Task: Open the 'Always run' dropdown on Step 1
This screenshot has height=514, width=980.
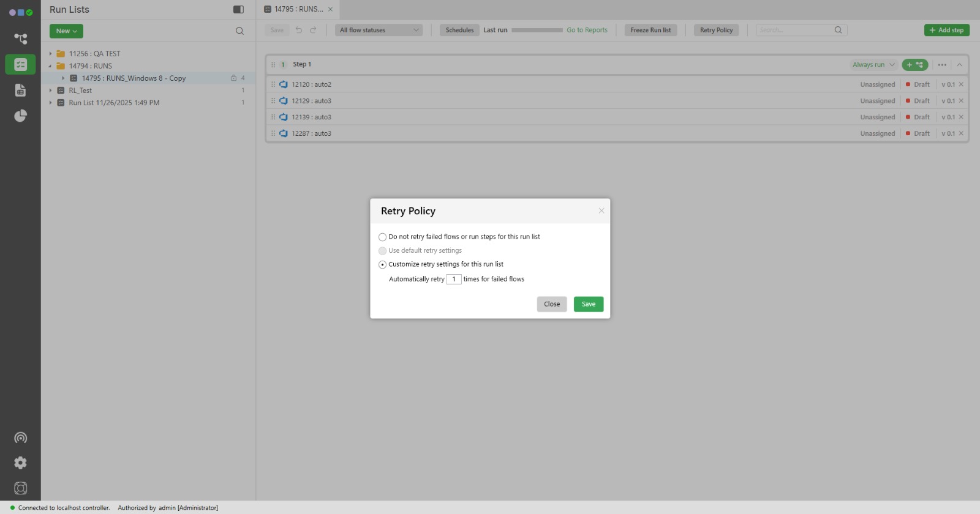Action: coord(873,65)
